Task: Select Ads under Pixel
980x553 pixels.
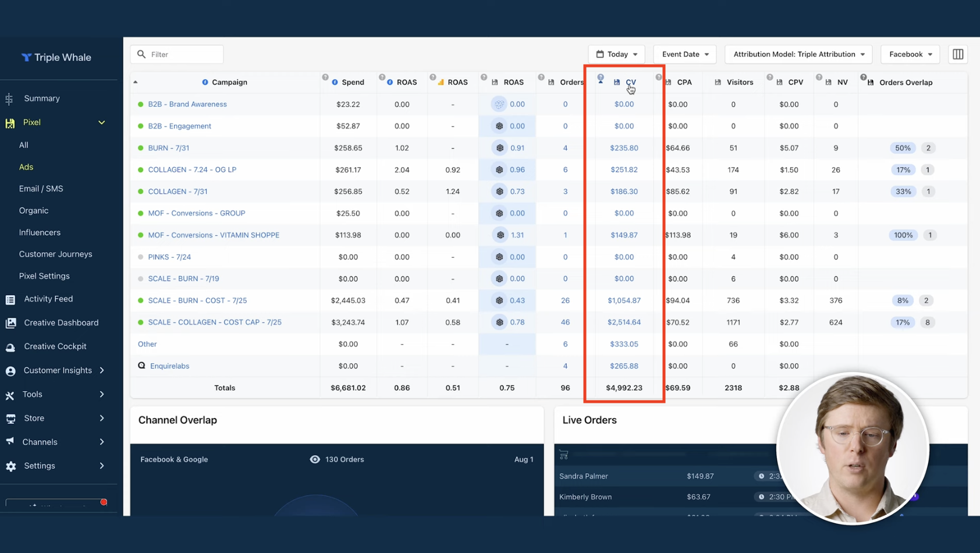Action: (x=26, y=167)
